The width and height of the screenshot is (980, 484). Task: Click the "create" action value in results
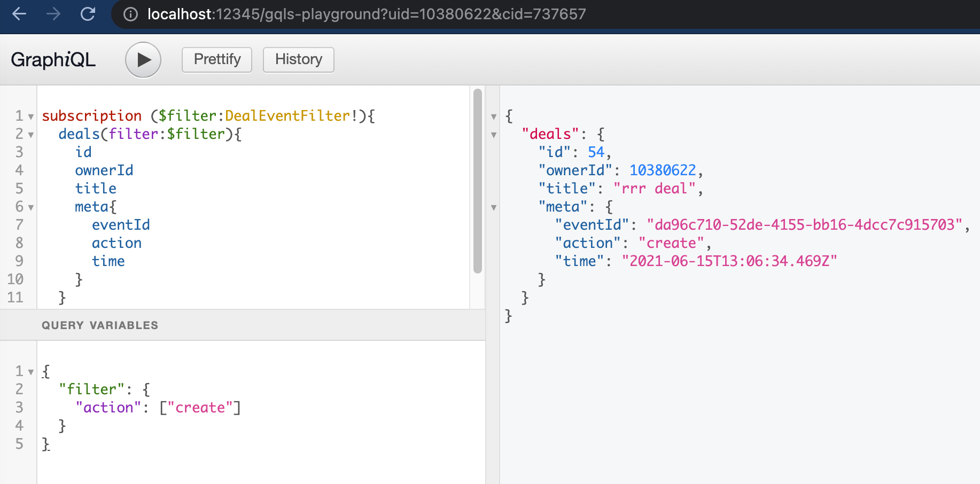tap(671, 243)
